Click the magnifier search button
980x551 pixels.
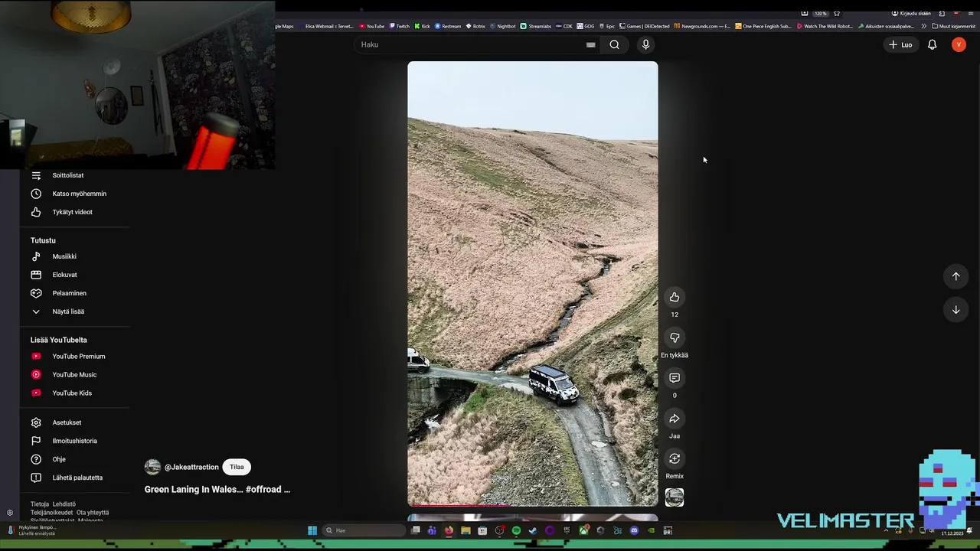point(614,44)
